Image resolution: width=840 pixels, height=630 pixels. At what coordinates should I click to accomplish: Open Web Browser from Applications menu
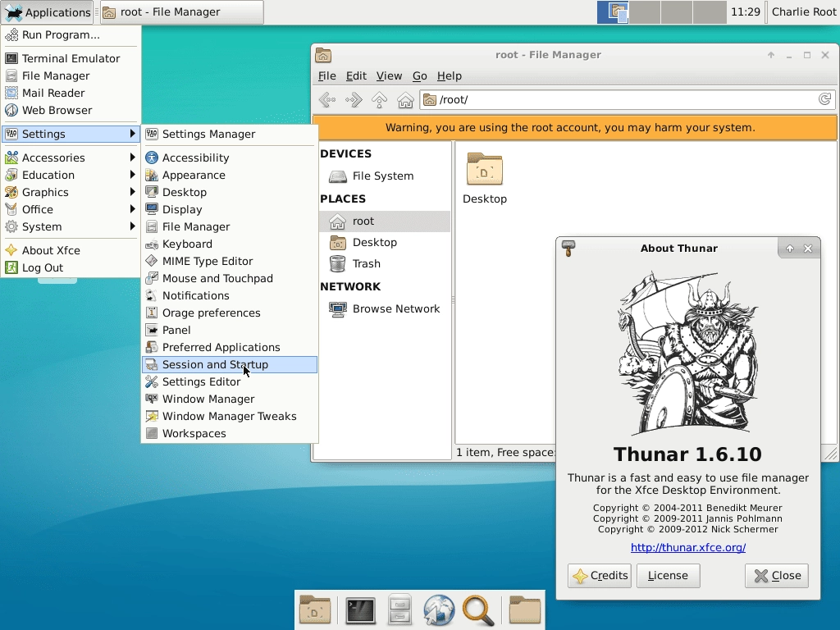pos(71,111)
